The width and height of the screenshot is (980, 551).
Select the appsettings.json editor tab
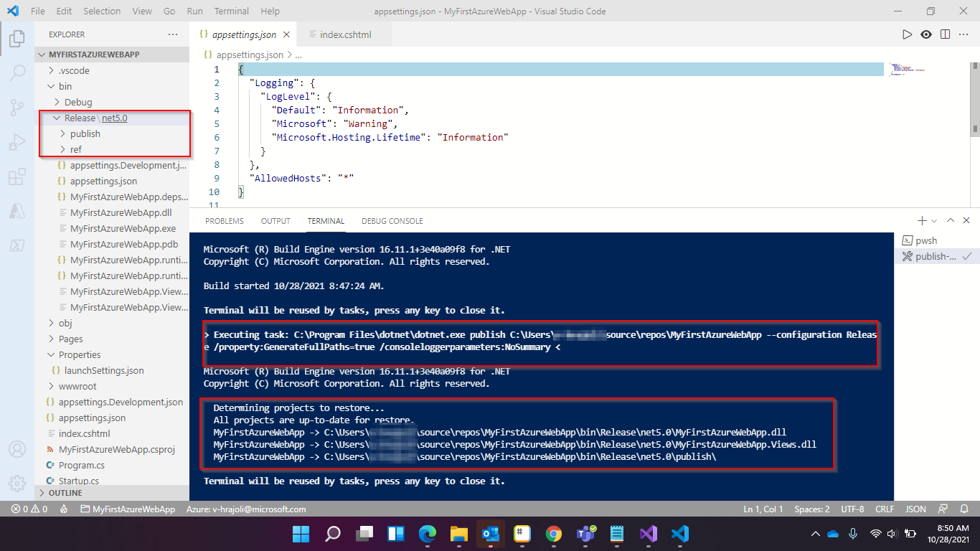(x=243, y=34)
